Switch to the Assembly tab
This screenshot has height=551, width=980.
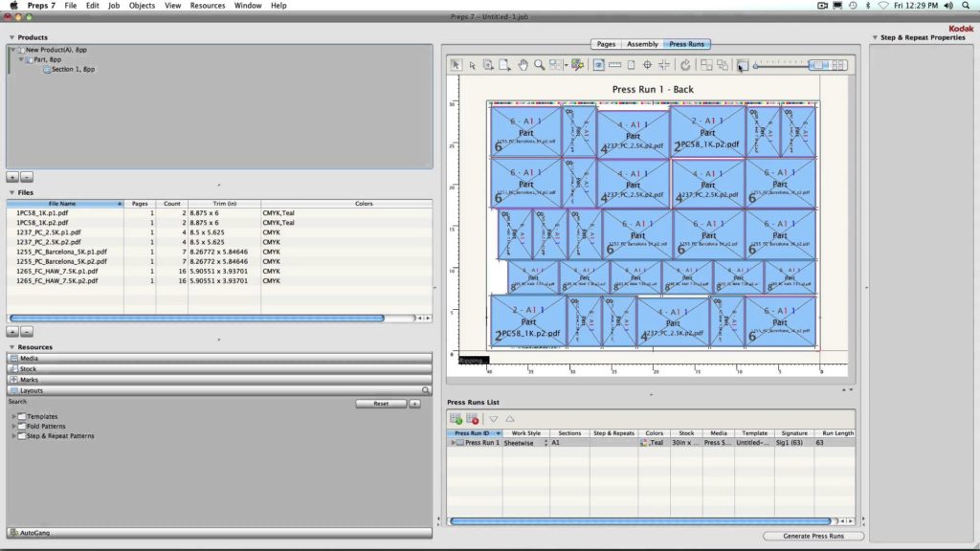(642, 44)
